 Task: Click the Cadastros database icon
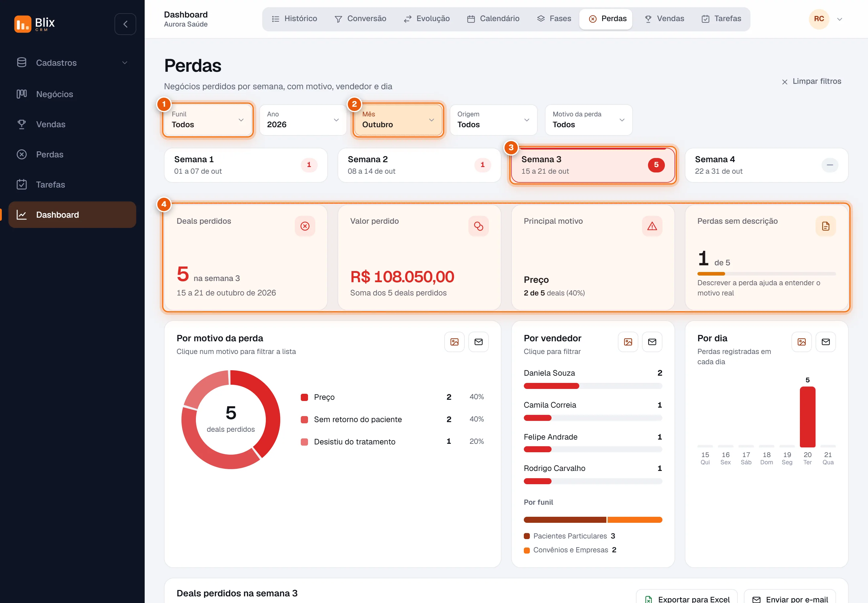click(x=21, y=62)
